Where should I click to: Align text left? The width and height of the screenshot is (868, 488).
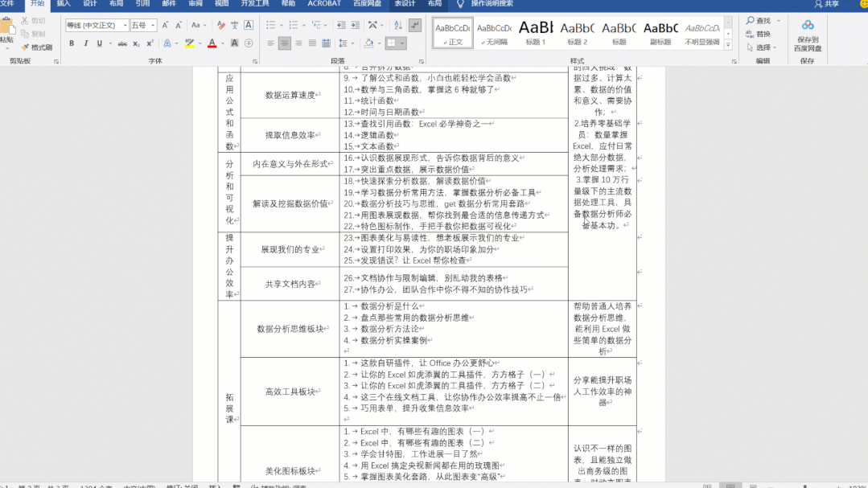270,43
